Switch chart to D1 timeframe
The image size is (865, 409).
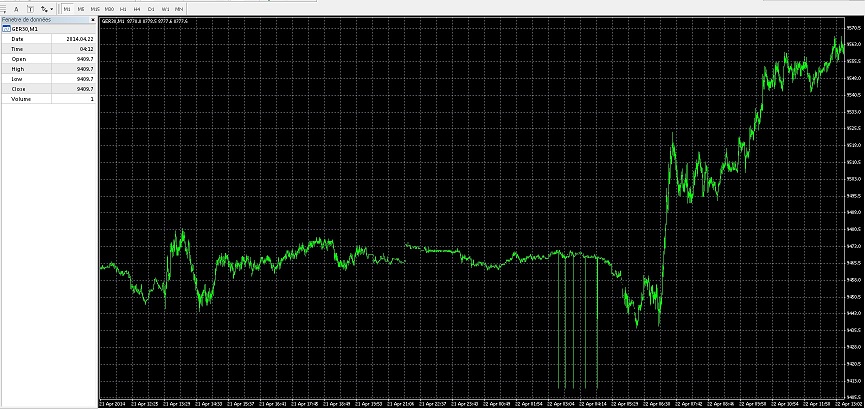[151, 9]
